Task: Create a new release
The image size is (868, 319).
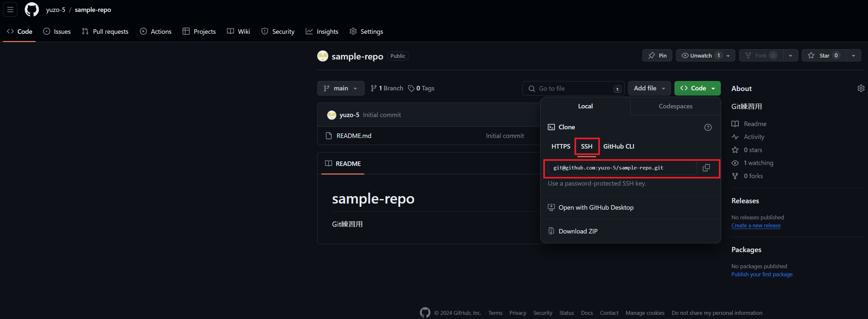Action: click(756, 226)
